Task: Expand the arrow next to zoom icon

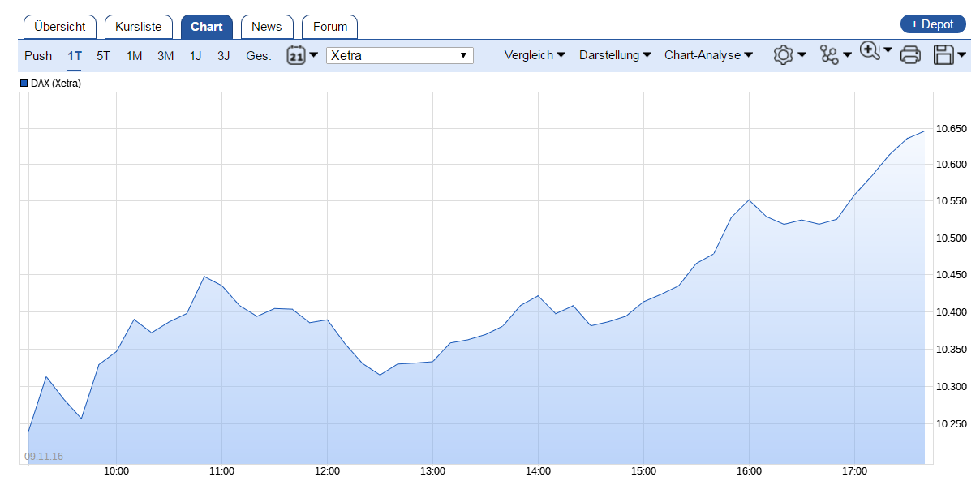Action: tap(888, 50)
